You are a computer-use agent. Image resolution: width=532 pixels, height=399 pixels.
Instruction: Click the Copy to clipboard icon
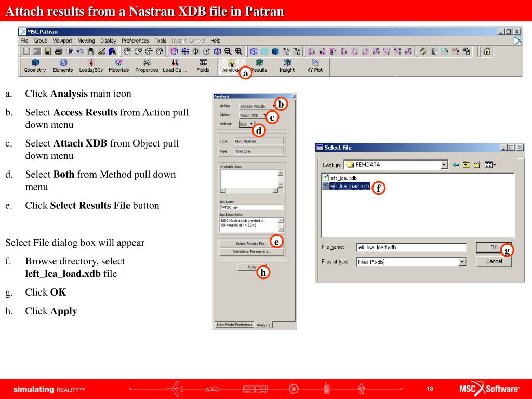tap(70, 51)
